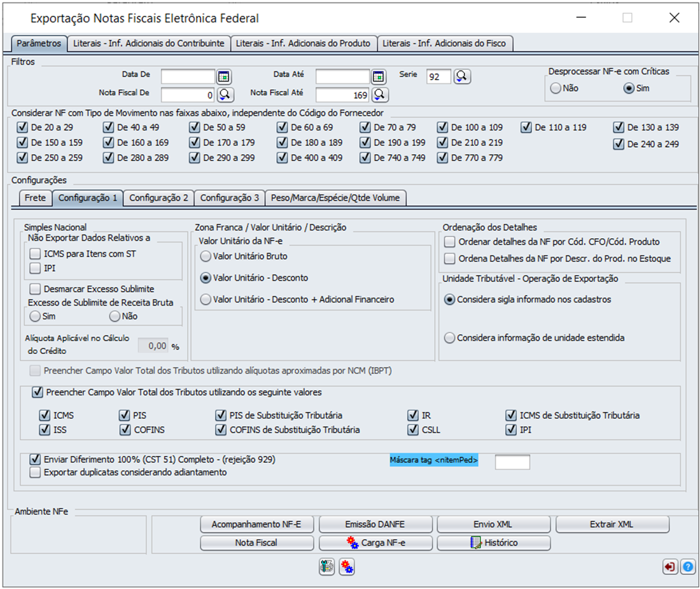This screenshot has width=700, height=589.
Task: Toggle the De 110 a 119 checkbox
Action: click(x=526, y=127)
